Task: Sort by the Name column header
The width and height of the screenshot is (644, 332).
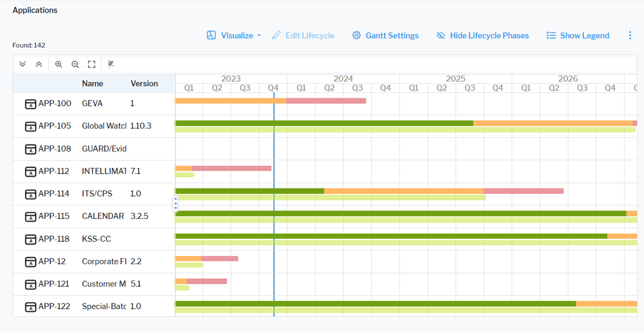Action: click(x=93, y=84)
